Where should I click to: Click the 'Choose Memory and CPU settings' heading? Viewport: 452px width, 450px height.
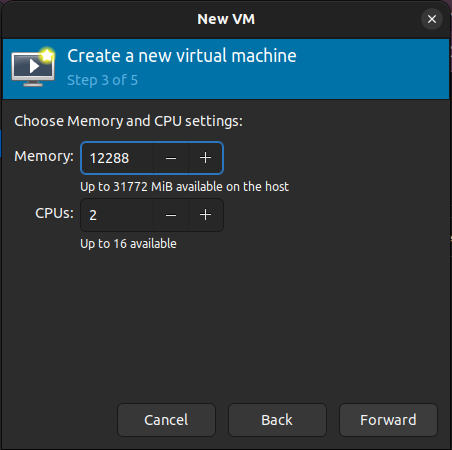pos(128,121)
